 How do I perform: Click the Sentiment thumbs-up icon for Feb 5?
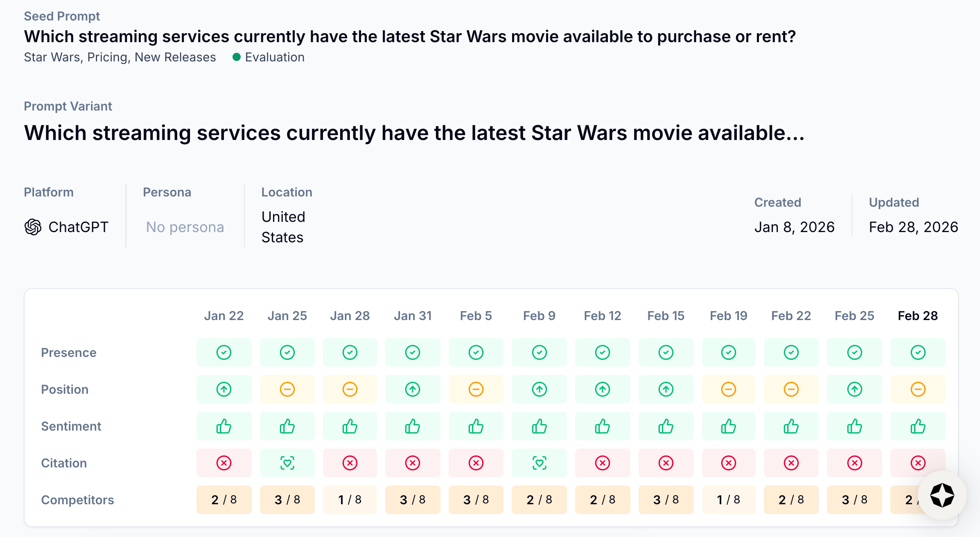coord(476,426)
